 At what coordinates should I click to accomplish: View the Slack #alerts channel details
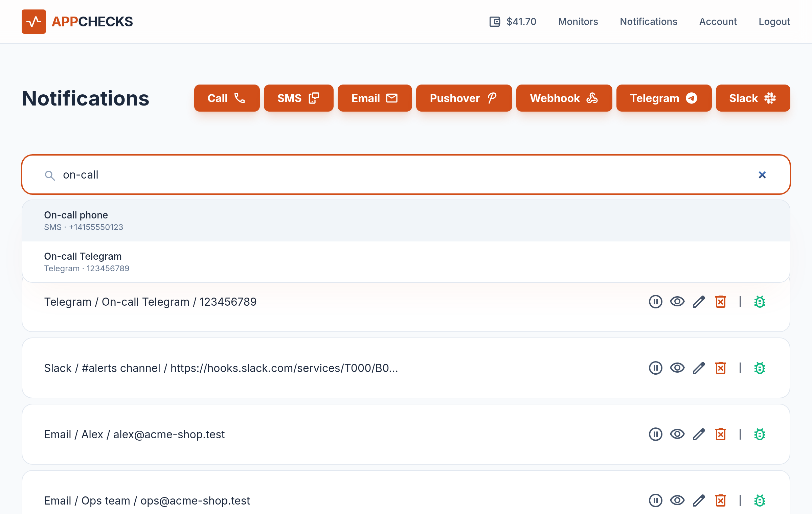point(677,368)
